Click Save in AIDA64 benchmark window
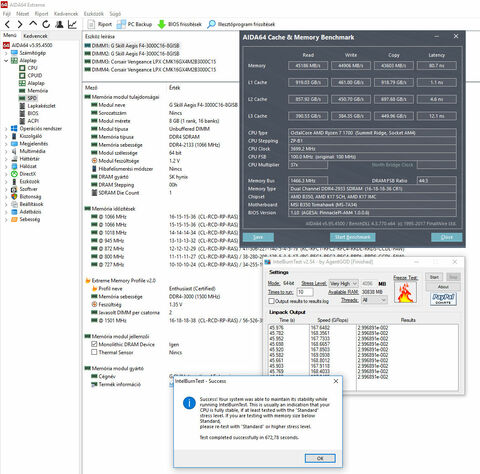The image size is (480, 474). point(258,237)
